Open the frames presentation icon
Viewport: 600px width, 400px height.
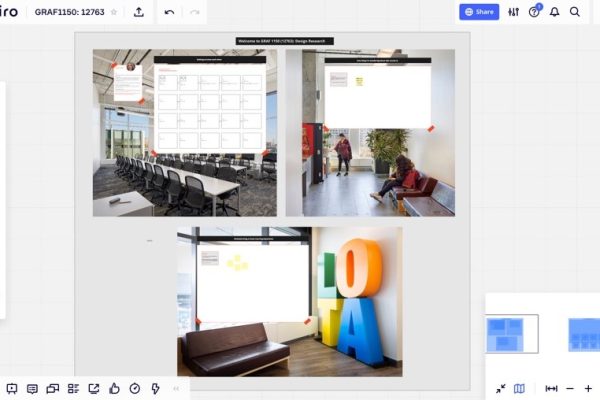click(12, 388)
